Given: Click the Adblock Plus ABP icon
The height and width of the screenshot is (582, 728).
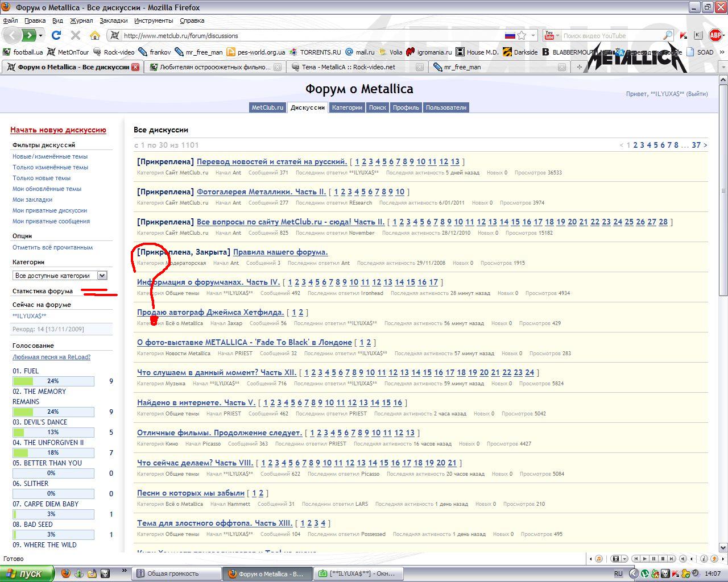Looking at the screenshot, I should [x=715, y=35].
